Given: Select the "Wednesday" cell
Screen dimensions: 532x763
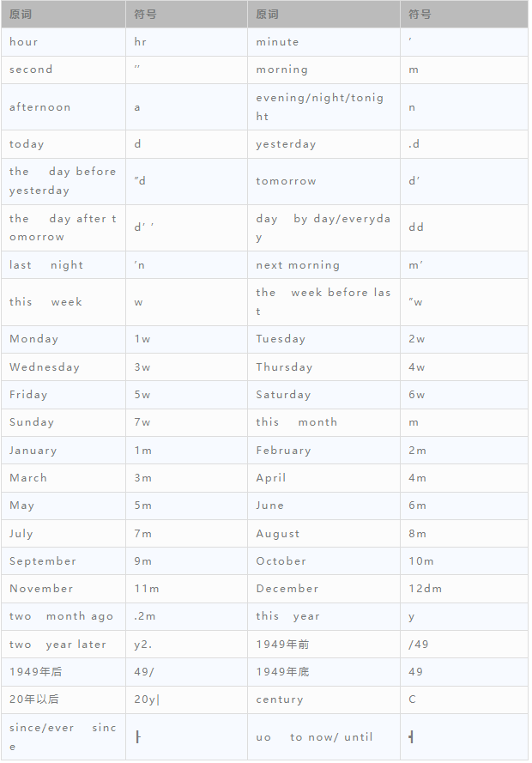Looking at the screenshot, I should pos(45,367).
